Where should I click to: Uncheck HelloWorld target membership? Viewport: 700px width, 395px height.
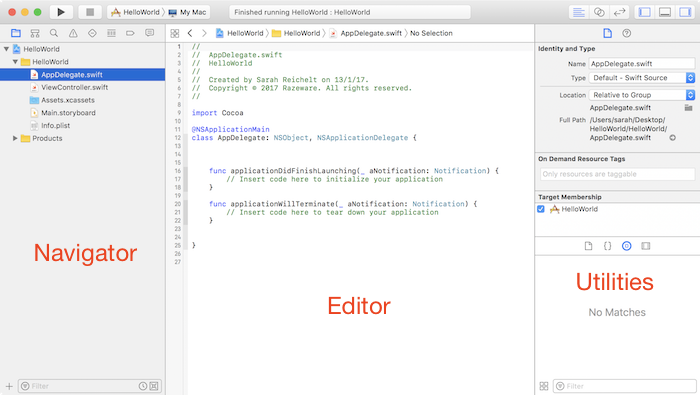tap(541, 209)
